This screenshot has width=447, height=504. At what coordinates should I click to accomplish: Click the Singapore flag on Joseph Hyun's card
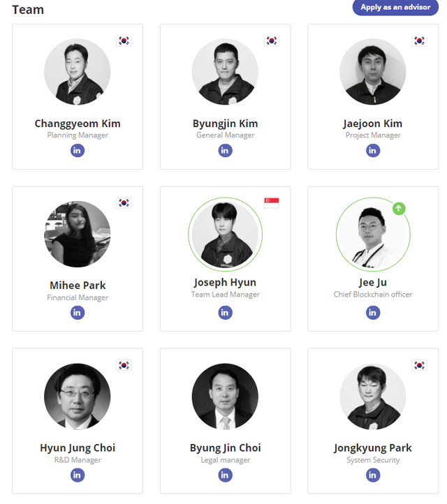coord(272,202)
